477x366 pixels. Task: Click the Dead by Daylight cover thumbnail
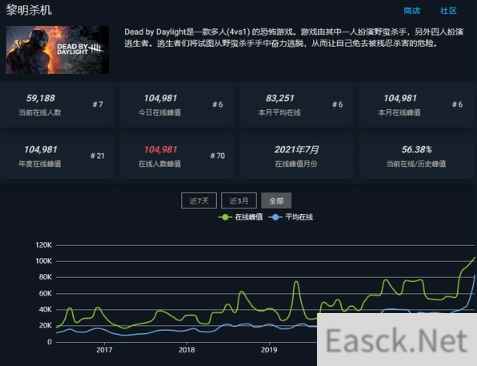57,50
